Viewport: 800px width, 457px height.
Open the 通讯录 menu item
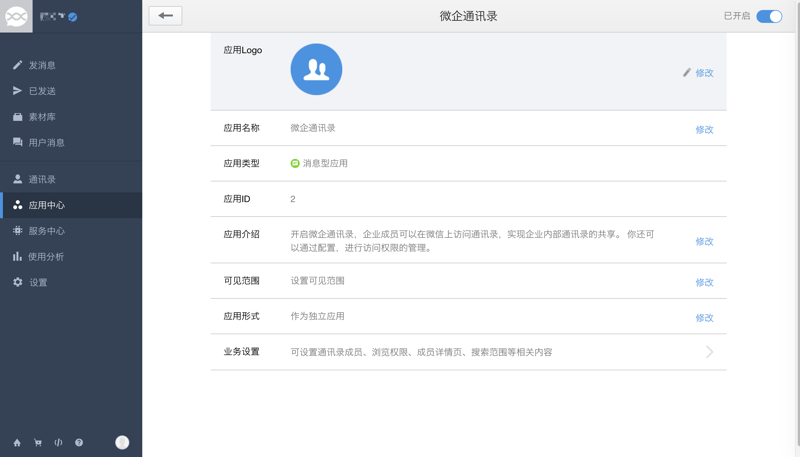pos(71,179)
